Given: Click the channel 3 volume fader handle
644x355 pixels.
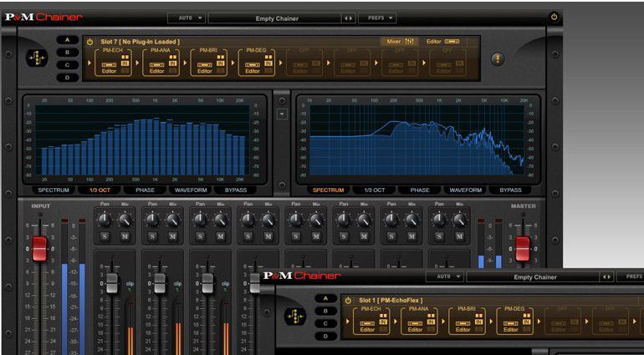Looking at the screenshot, I should click(x=207, y=283).
